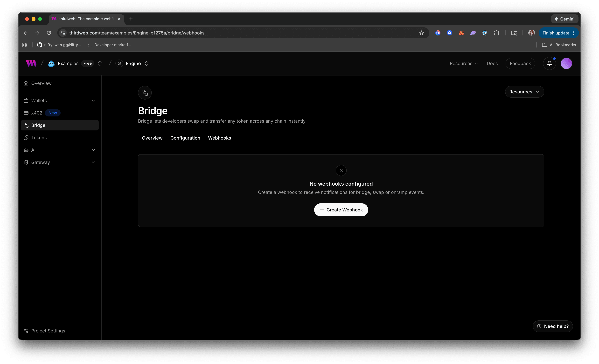599x364 pixels.
Task: Select Bridge in the sidebar
Action: 39,125
